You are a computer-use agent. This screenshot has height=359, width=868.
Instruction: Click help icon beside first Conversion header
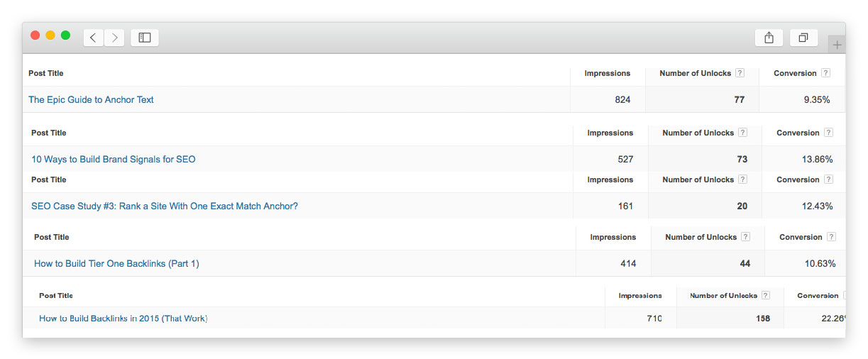825,73
